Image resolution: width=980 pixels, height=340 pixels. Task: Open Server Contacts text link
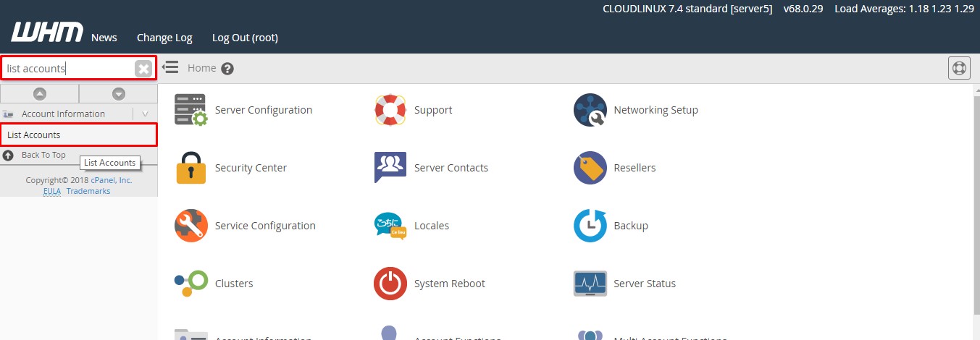[451, 168]
